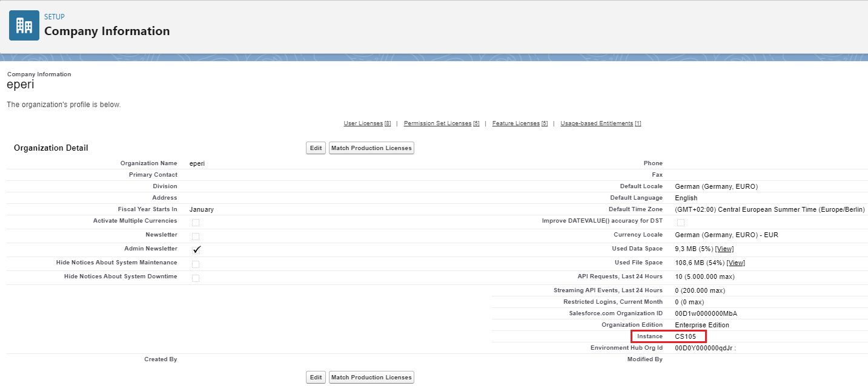Select the Organization Detail section heading
Viewport: 868px width, 386px height.
[x=51, y=148]
